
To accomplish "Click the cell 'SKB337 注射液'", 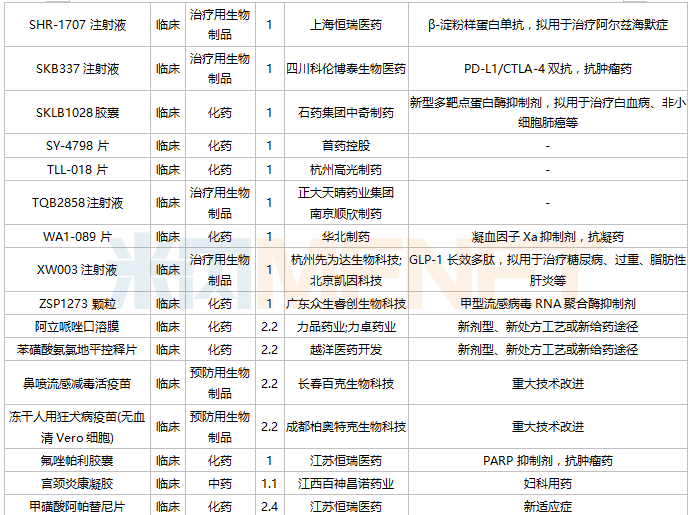I will point(78,69).
